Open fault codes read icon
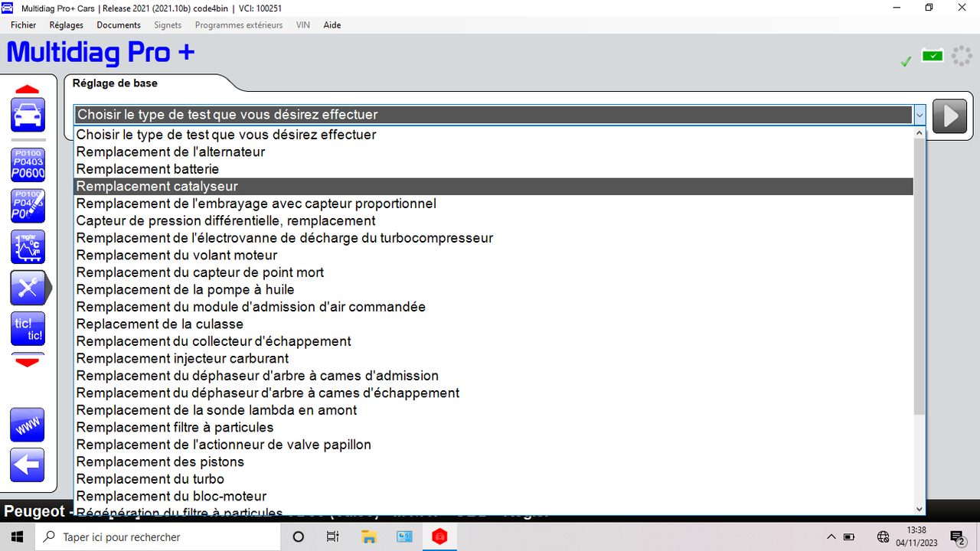 (28, 165)
